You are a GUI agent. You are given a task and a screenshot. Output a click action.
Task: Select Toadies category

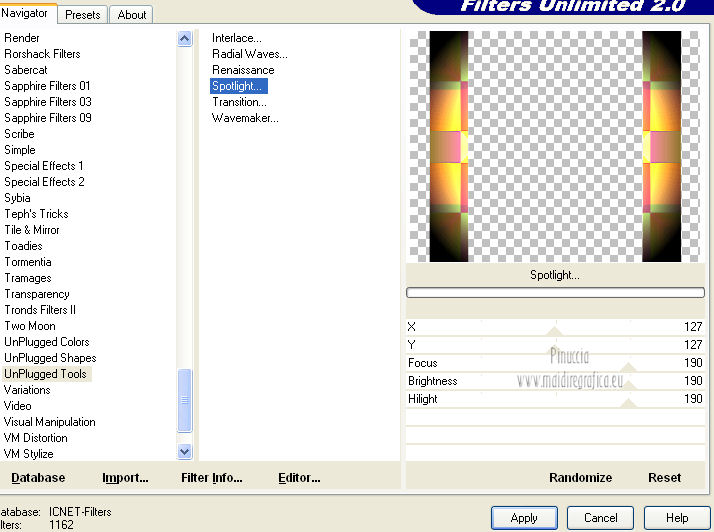click(x=23, y=246)
